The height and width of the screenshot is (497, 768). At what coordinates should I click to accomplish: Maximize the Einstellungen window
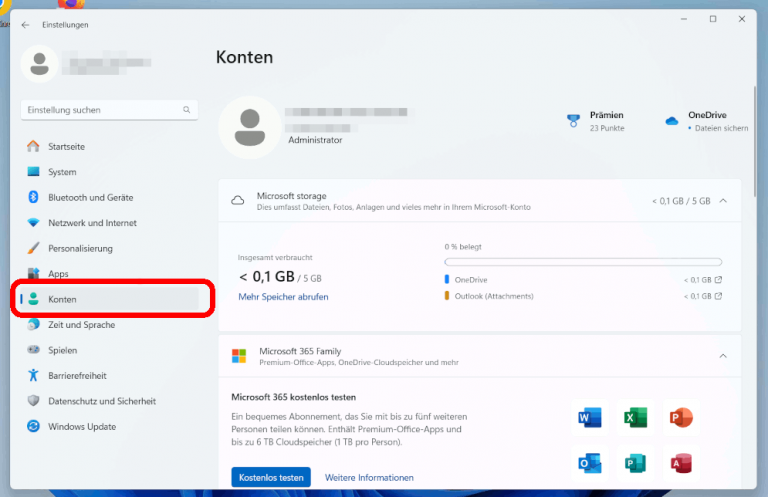point(713,19)
